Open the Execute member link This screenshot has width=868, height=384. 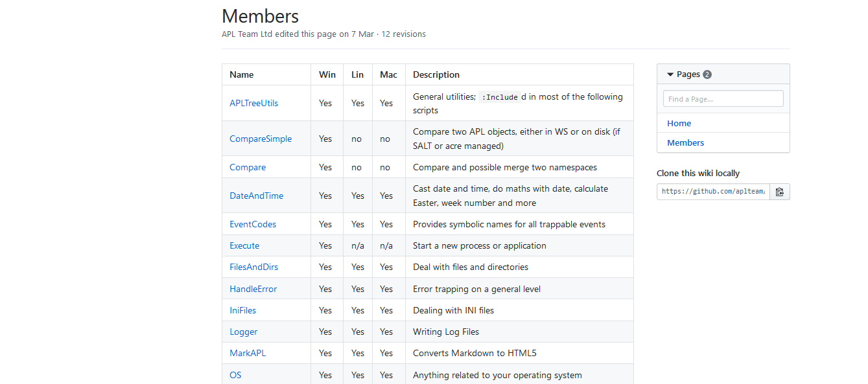[x=244, y=245]
